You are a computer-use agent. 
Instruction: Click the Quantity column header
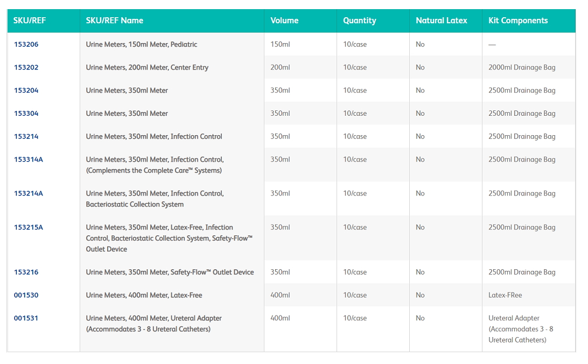[359, 21]
